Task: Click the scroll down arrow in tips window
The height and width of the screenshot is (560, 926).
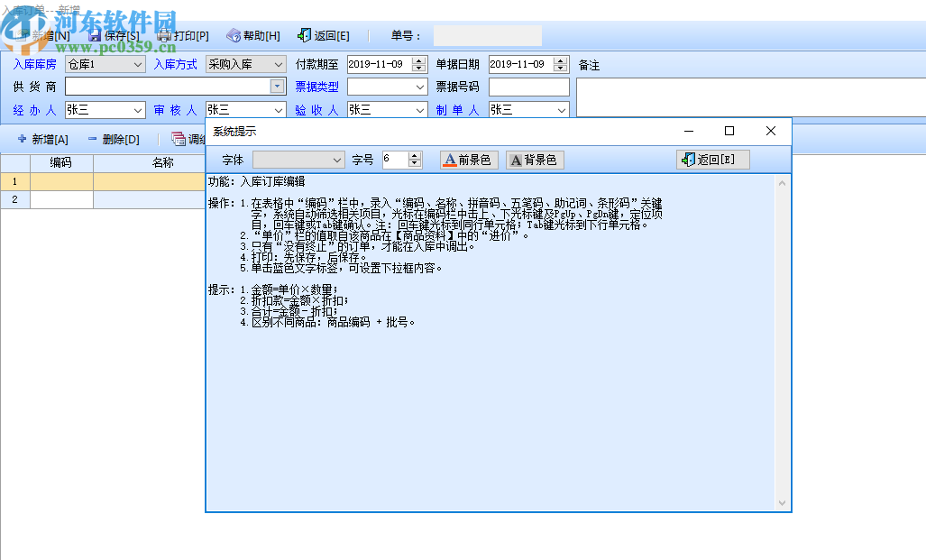Action: point(782,503)
